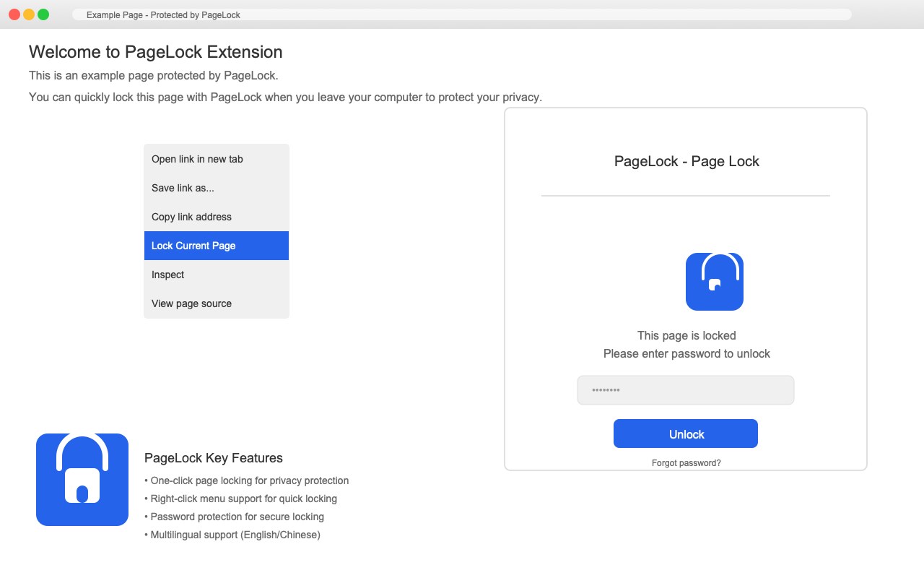Viewport: 924px width, 578px height.
Task: Open the "Forgot password?" link
Action: pos(686,463)
